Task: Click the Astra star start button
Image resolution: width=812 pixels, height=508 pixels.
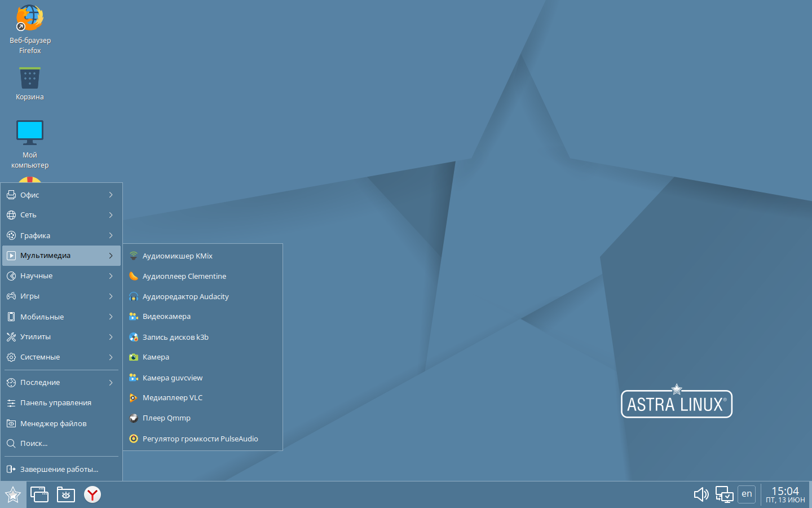Action: 13,495
